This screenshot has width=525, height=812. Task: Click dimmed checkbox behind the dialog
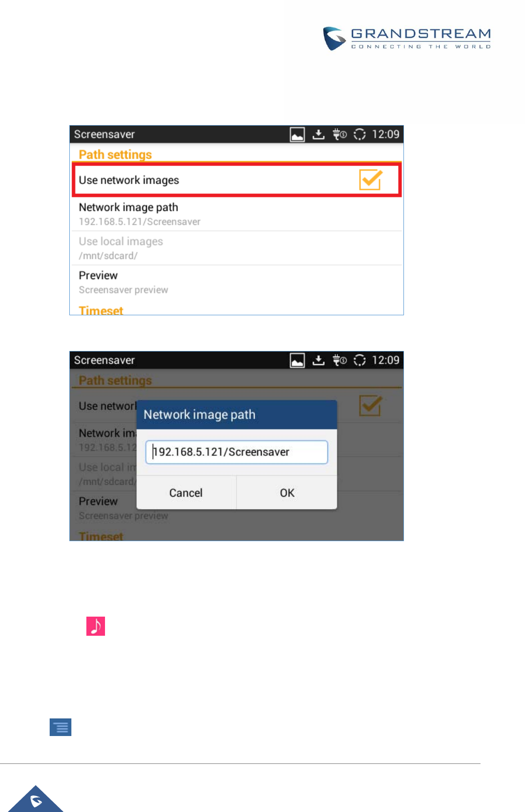370,406
